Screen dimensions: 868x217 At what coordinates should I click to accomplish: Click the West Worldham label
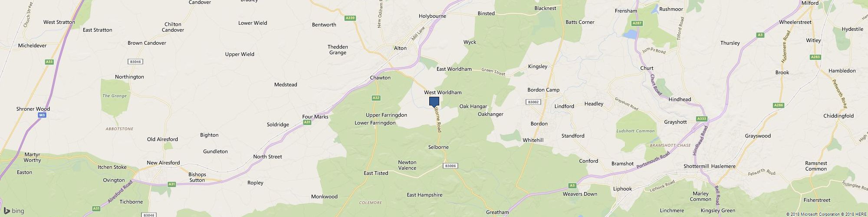point(443,92)
